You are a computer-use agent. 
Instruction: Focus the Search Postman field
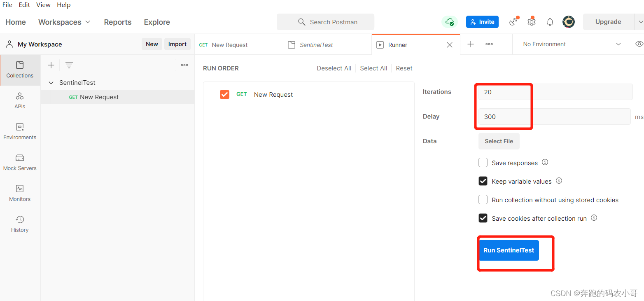pyautogui.click(x=325, y=22)
